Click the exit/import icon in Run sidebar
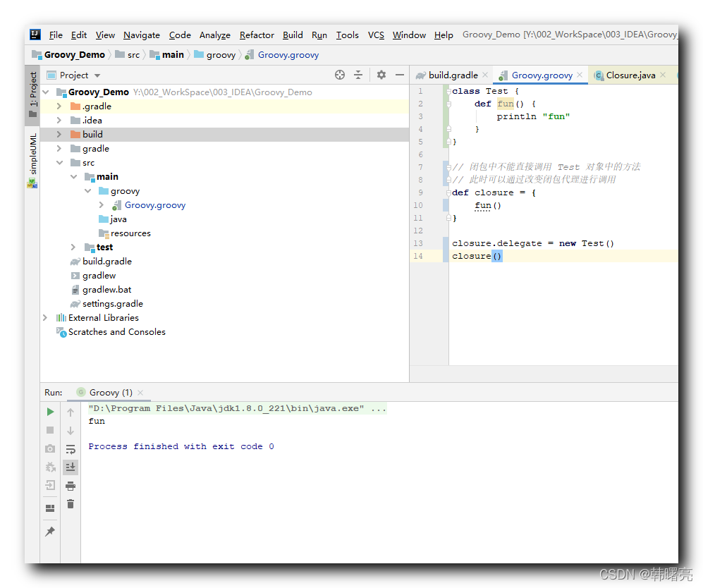 [50, 485]
